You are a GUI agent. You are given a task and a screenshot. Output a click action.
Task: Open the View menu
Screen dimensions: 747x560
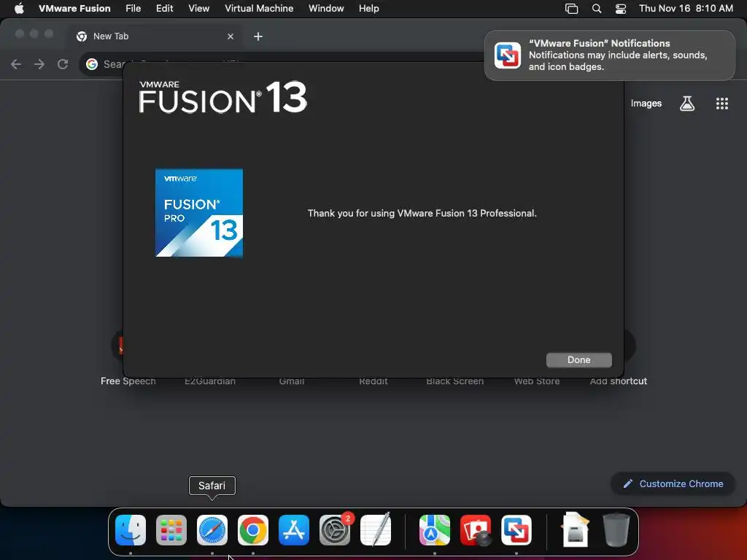click(198, 9)
